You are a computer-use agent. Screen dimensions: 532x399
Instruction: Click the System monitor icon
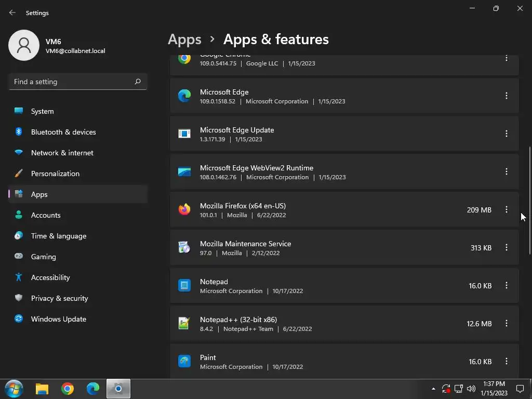tap(19, 111)
